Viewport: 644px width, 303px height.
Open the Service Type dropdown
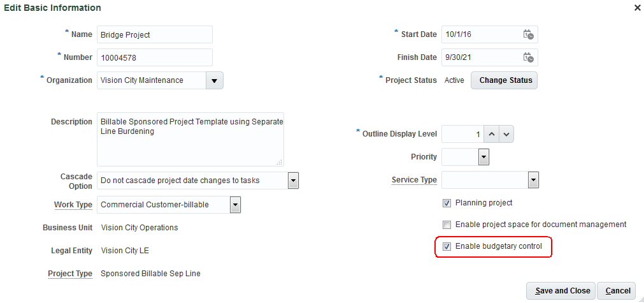click(x=534, y=181)
